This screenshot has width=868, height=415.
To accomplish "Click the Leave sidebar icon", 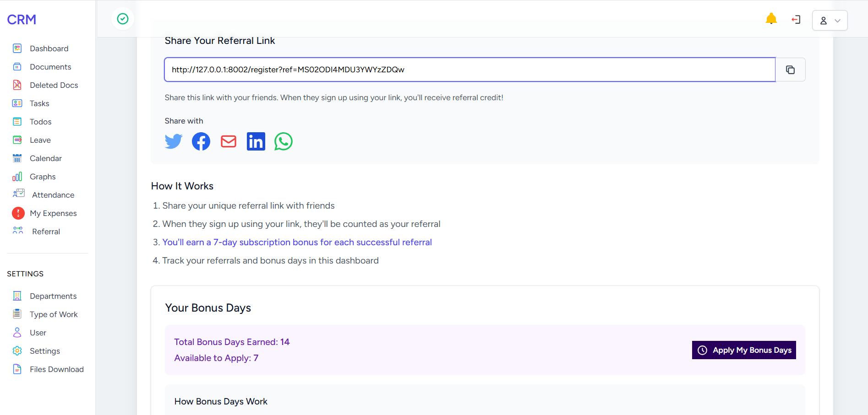I will (x=17, y=140).
